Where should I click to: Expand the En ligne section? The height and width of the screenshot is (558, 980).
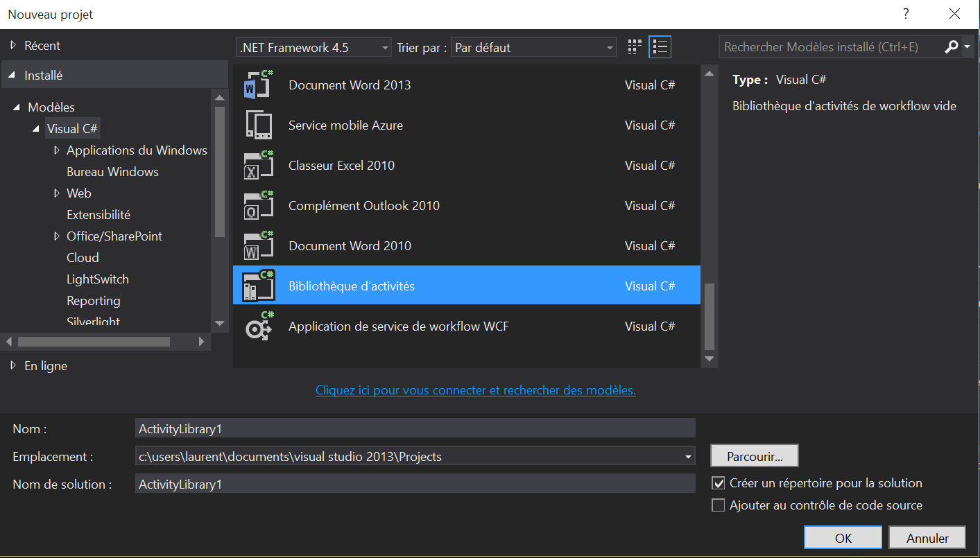click(x=12, y=366)
